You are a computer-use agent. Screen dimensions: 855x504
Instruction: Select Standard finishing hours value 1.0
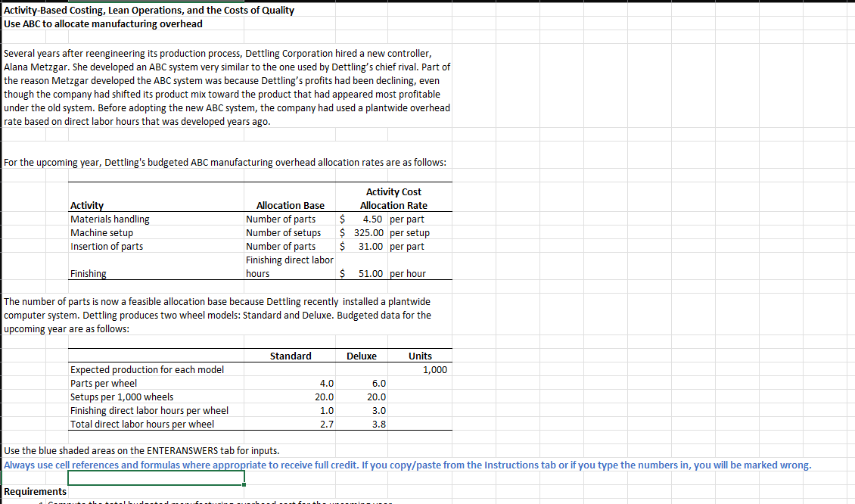click(x=327, y=411)
